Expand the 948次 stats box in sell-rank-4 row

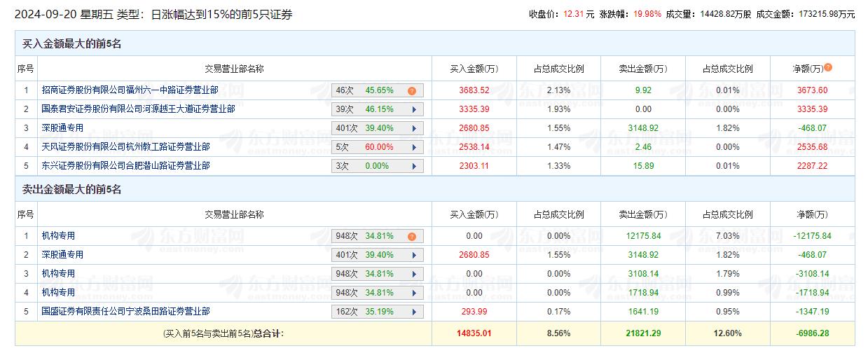click(378, 293)
